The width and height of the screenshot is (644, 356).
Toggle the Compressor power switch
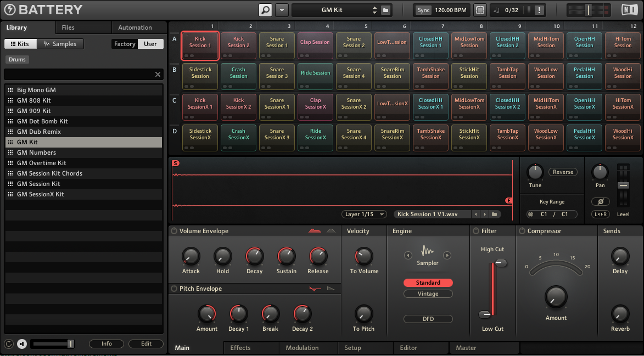tap(522, 231)
